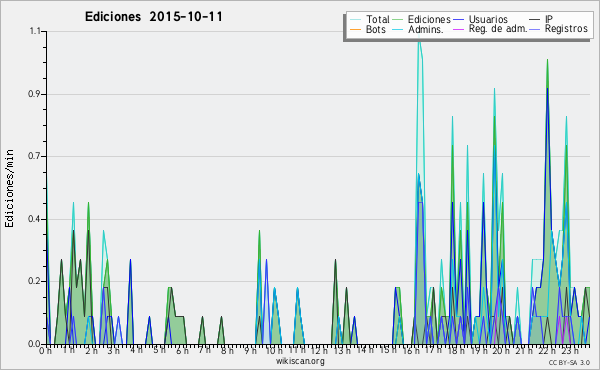Click the Reg. de adm. legend label
Viewport: 600px width, 370px height.
click(x=498, y=29)
